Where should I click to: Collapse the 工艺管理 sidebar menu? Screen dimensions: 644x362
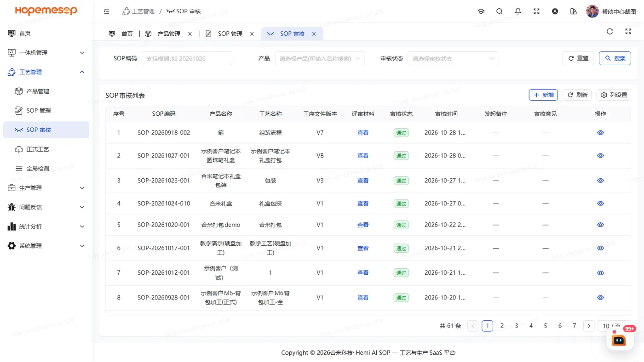[x=46, y=72]
